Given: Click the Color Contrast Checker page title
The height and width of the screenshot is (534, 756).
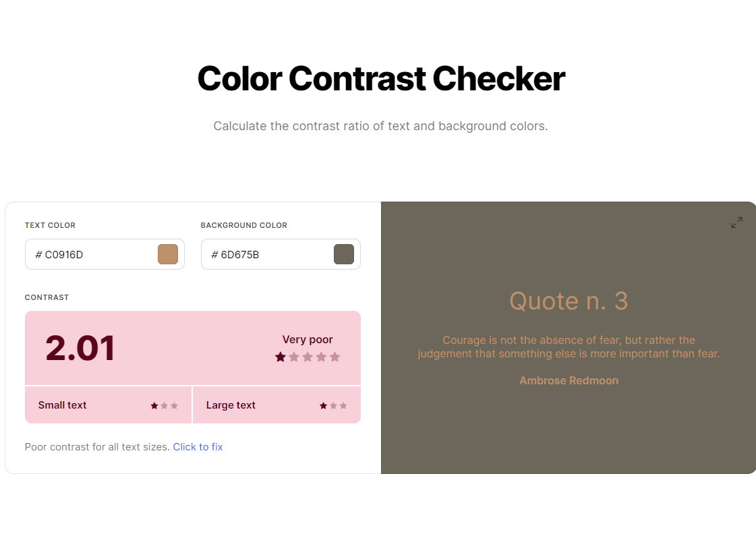Looking at the screenshot, I should click(381, 78).
